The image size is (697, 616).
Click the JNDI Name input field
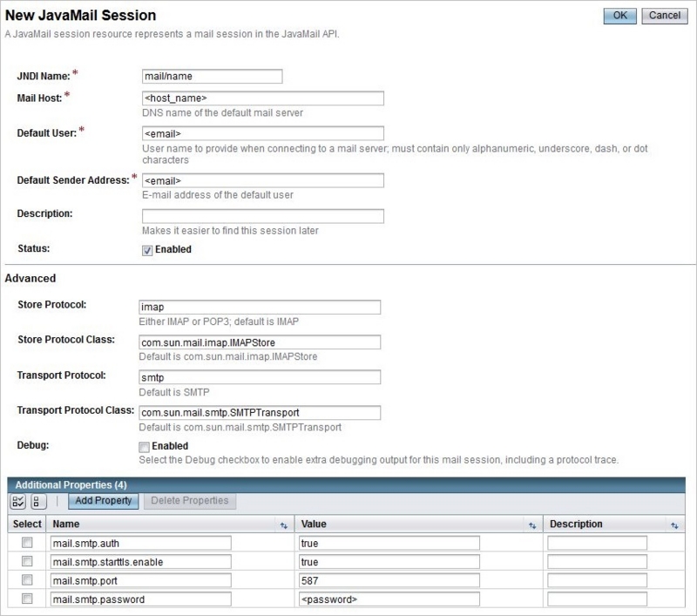coord(212,76)
